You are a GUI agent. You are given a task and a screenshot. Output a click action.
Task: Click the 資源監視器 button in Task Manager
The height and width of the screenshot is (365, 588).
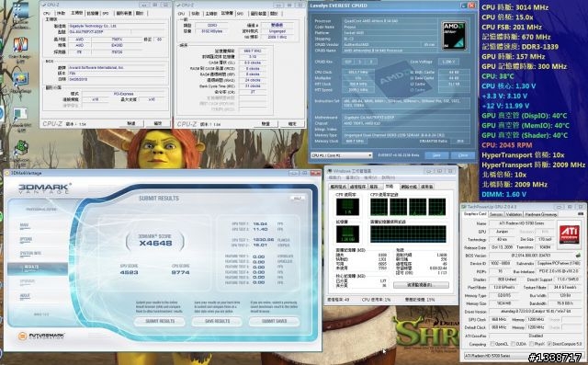click(421, 285)
